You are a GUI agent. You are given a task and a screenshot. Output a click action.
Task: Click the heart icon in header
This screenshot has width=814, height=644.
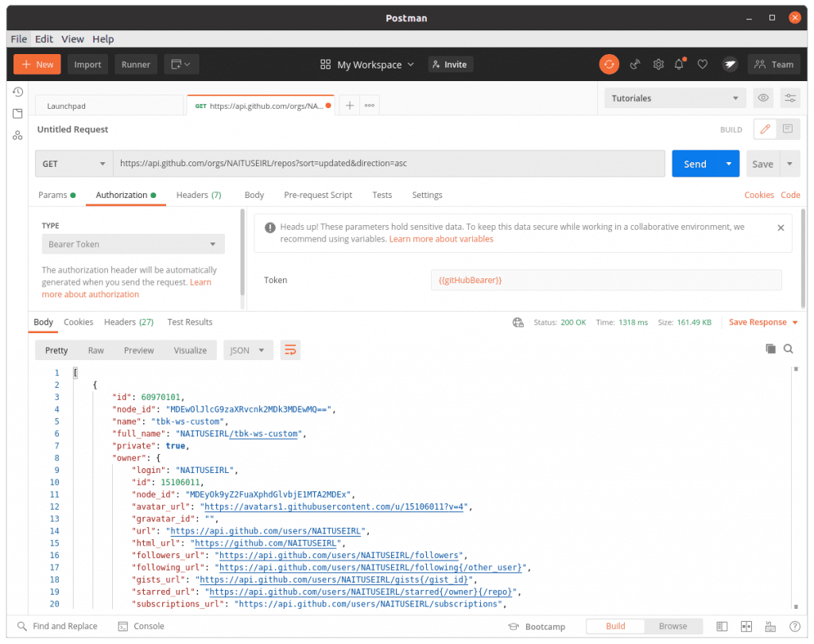tap(703, 64)
